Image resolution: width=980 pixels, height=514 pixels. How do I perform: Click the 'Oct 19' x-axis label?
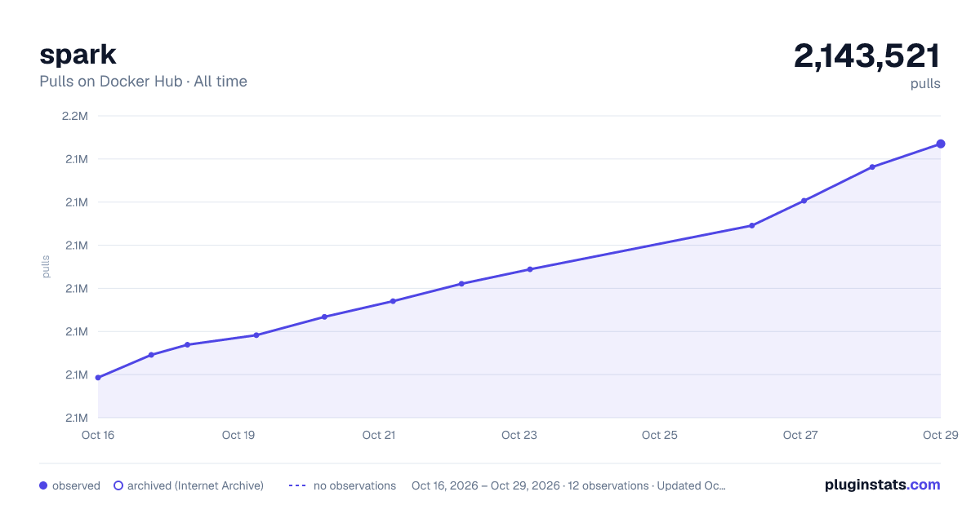tap(238, 435)
